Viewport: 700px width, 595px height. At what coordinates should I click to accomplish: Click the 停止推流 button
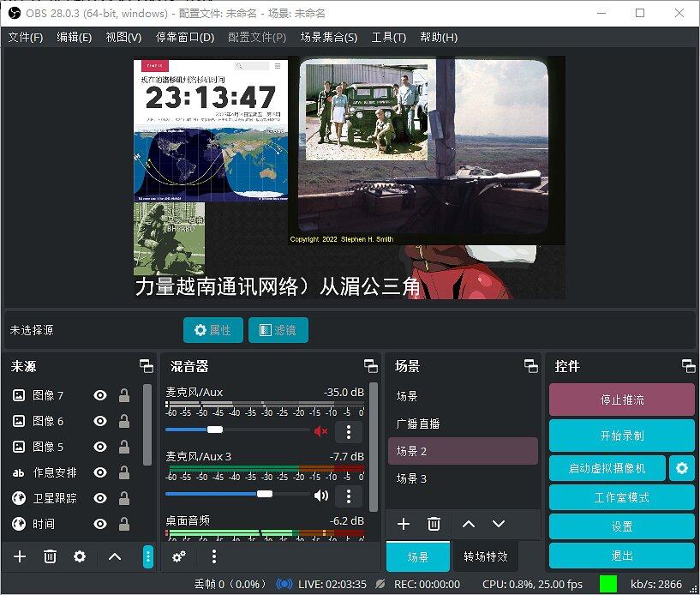621,400
